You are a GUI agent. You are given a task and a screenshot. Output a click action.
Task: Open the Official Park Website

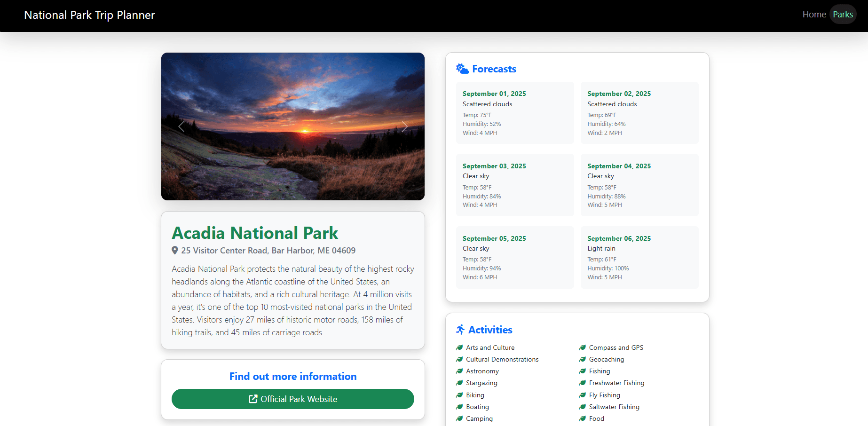292,399
